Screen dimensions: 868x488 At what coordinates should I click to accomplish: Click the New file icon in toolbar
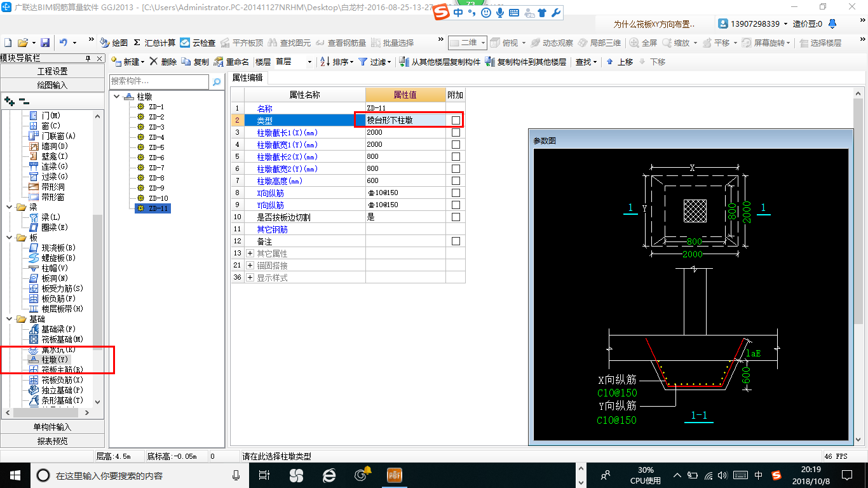coord(8,43)
